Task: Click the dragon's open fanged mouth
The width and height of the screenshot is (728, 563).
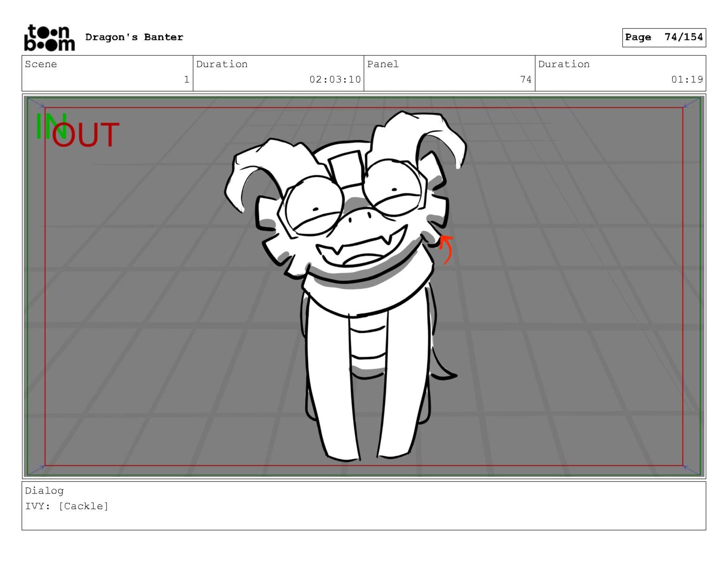Action: [x=362, y=250]
